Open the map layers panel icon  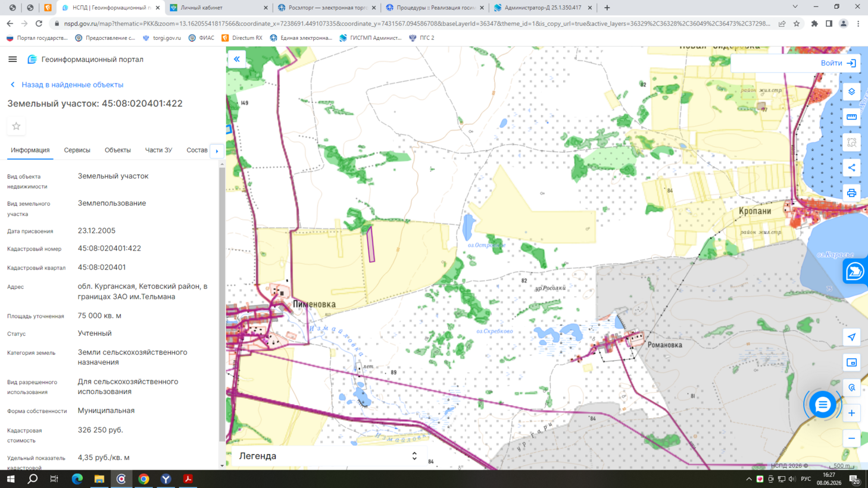851,92
